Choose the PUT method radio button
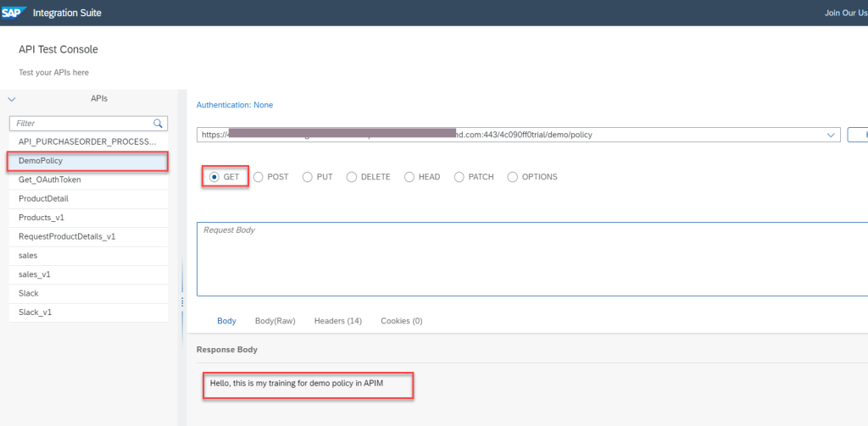 point(308,177)
